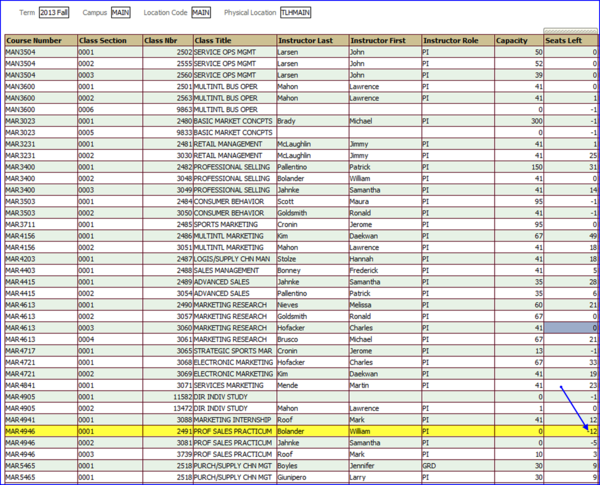Click instructor role GRD
Screen dimensions: 600x485
pyautogui.click(x=427, y=466)
